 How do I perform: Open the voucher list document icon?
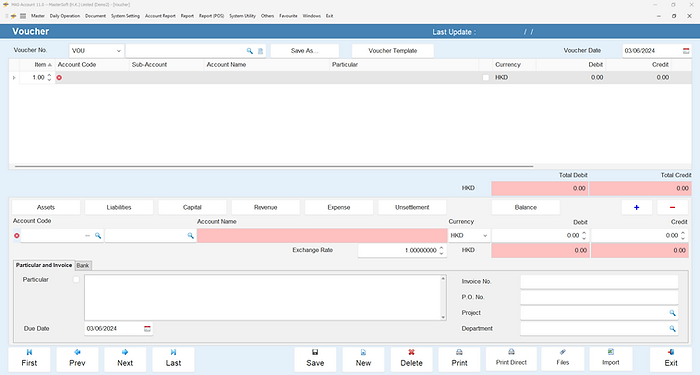tap(260, 51)
